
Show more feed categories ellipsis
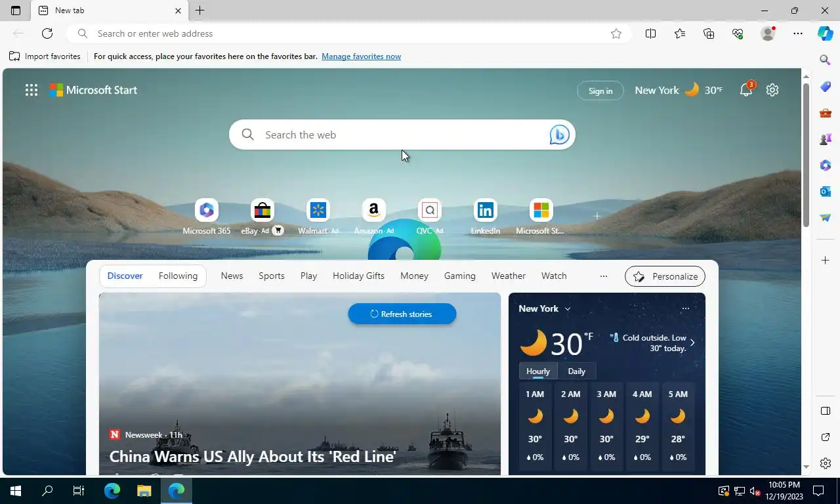click(604, 276)
